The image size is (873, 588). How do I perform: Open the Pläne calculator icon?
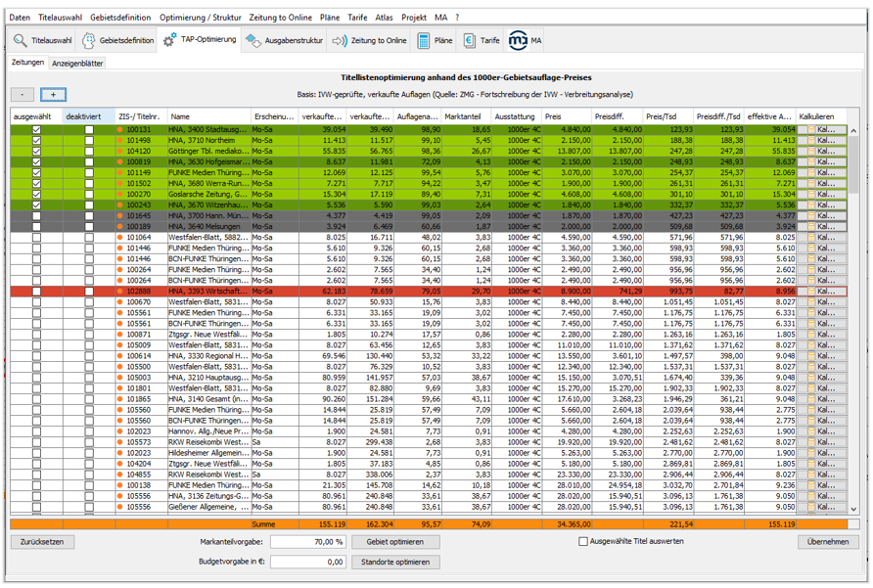tap(424, 41)
